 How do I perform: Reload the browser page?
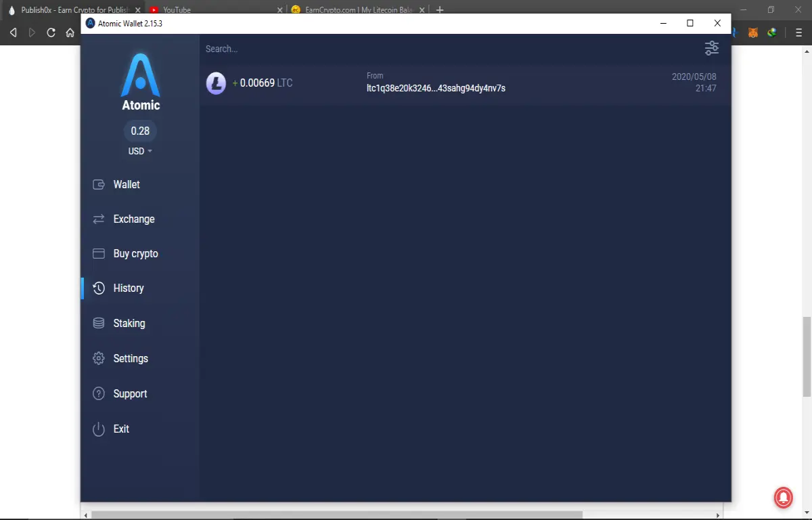[51, 32]
